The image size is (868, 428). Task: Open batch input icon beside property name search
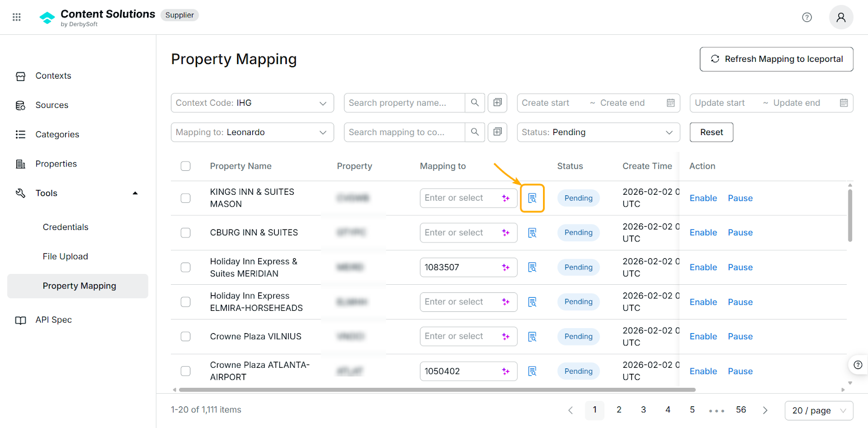coord(497,103)
